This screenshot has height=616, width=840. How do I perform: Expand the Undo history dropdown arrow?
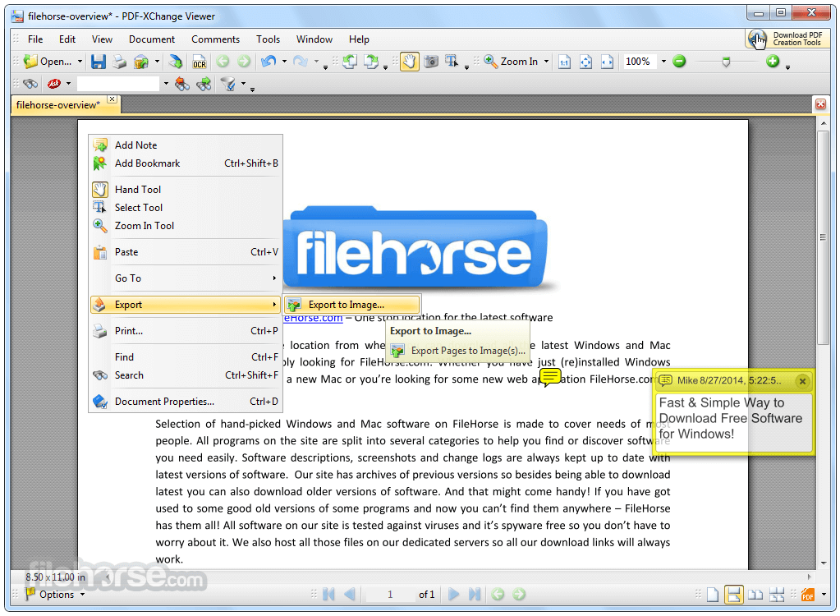click(284, 62)
